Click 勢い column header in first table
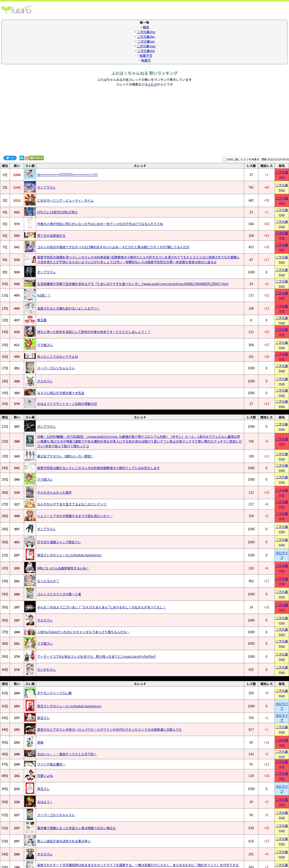The width and height of the screenshot is (289, 868). coord(17,166)
